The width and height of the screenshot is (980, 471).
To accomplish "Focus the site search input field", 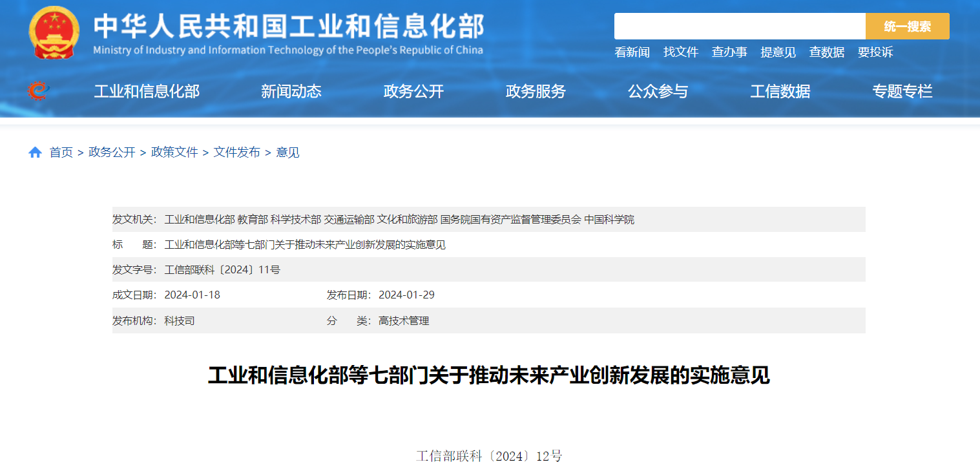I will [x=739, y=26].
